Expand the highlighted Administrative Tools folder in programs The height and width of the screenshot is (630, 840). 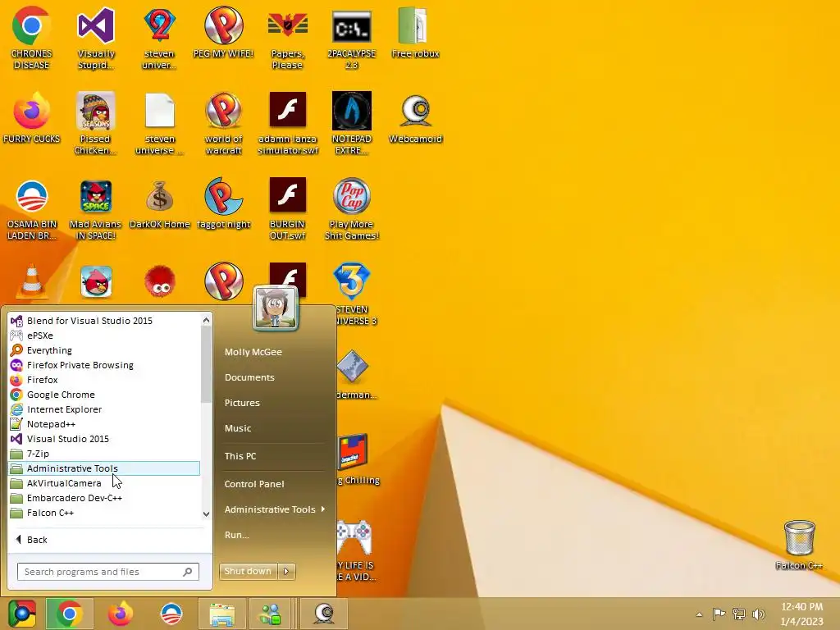tap(104, 468)
